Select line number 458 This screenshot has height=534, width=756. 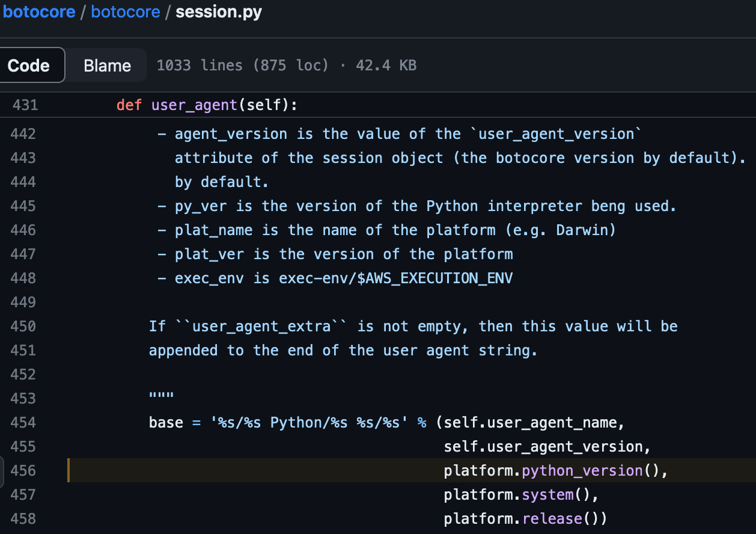[23, 518]
